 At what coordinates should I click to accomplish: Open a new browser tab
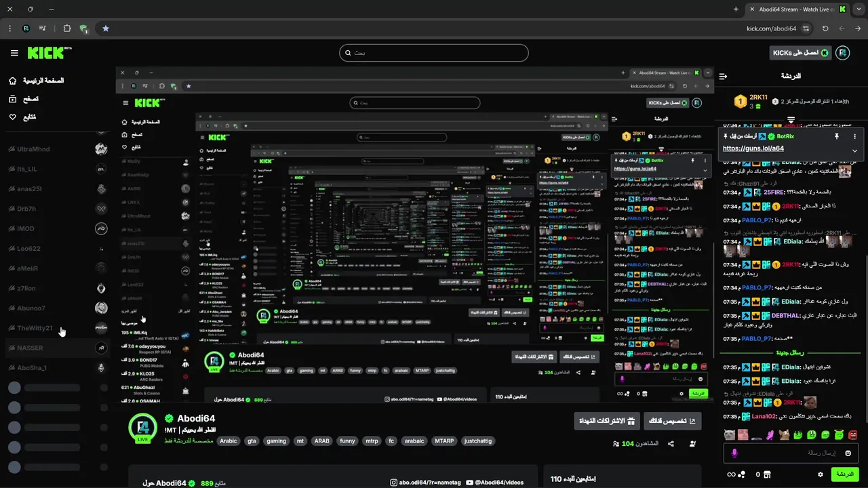click(736, 9)
